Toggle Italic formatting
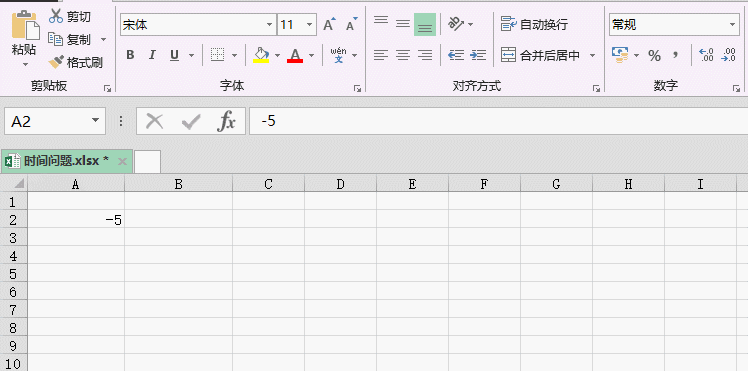Viewport: 748px width, 371px height. 152,55
